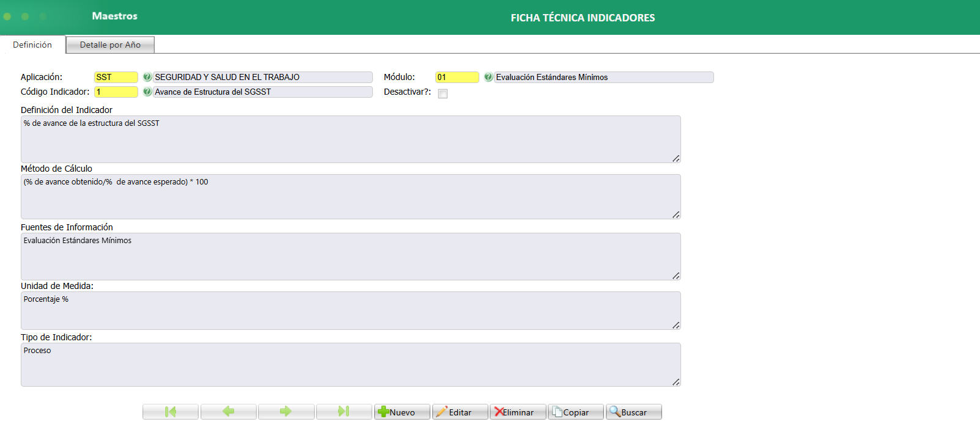Grab resize handle of Método de Cálculo box
The image size is (980, 427).
pos(676,215)
